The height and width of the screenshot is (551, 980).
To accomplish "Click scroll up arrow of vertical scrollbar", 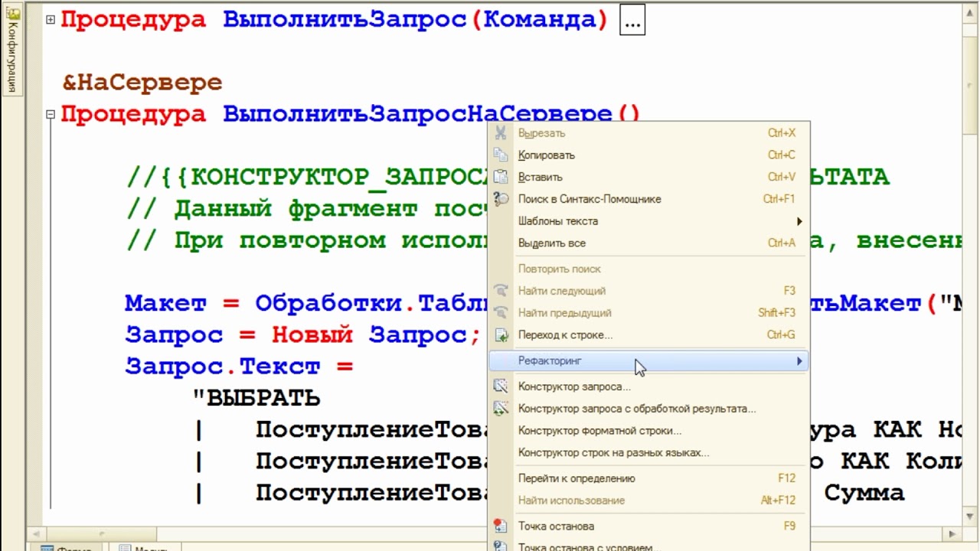I will 971,11.
